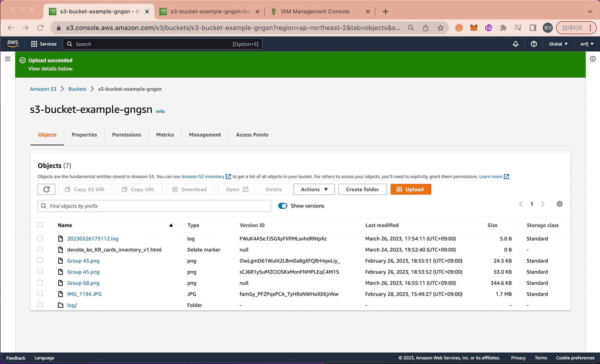Viewport: 600px width, 364px height.
Task: Click browser forward arrow
Action: (25, 28)
